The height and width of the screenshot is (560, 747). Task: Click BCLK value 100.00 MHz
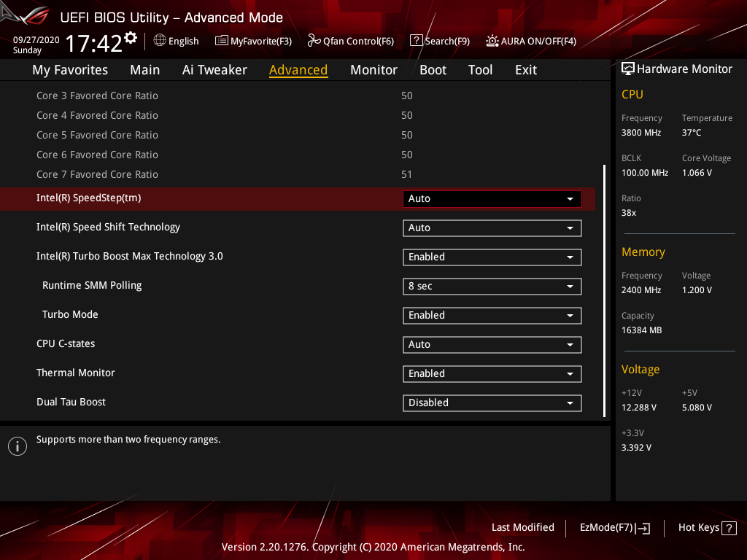point(645,173)
